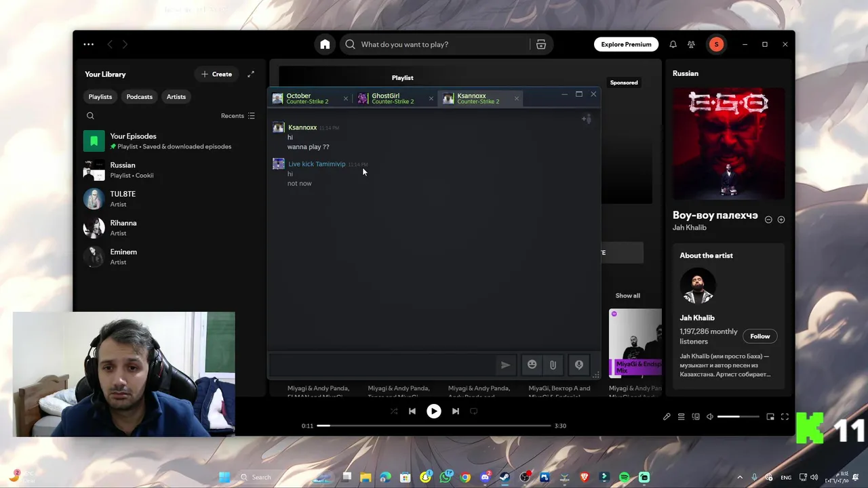868x488 pixels.
Task: Filter library by Playlists
Action: click(100, 97)
